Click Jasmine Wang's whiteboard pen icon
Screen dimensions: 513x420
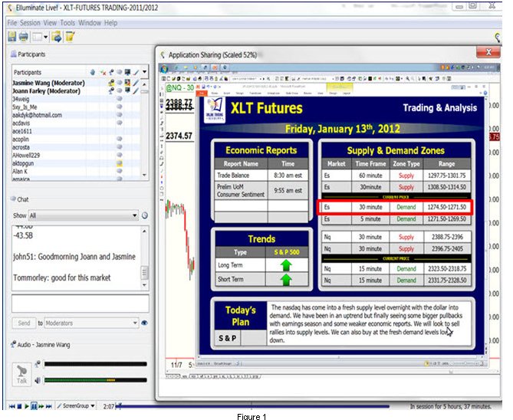[135, 82]
